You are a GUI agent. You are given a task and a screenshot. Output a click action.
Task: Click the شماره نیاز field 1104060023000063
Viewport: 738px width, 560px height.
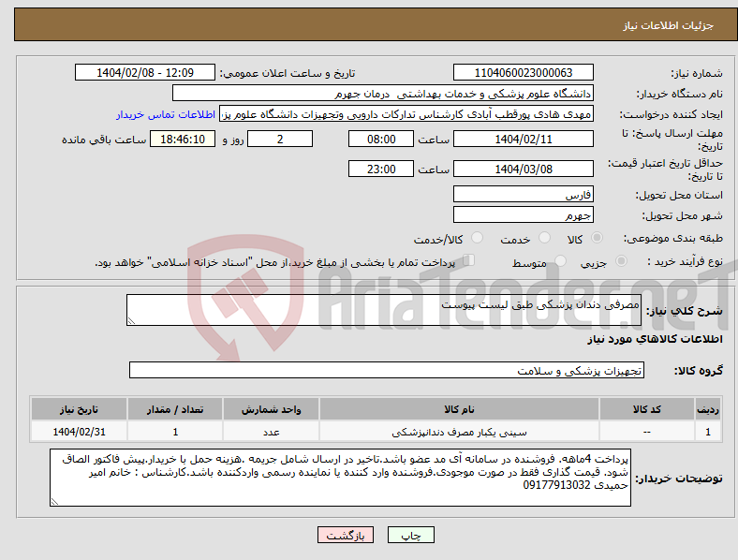coord(523,72)
